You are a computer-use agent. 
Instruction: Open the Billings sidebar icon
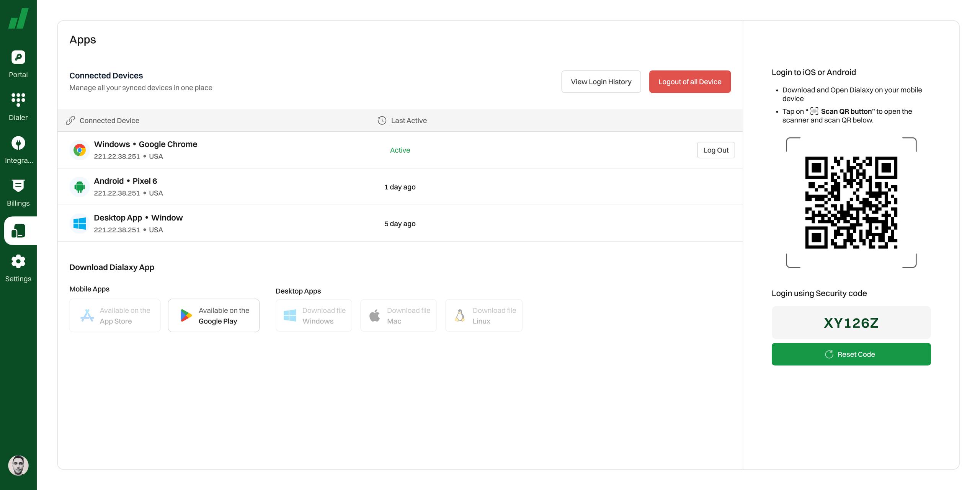[18, 186]
